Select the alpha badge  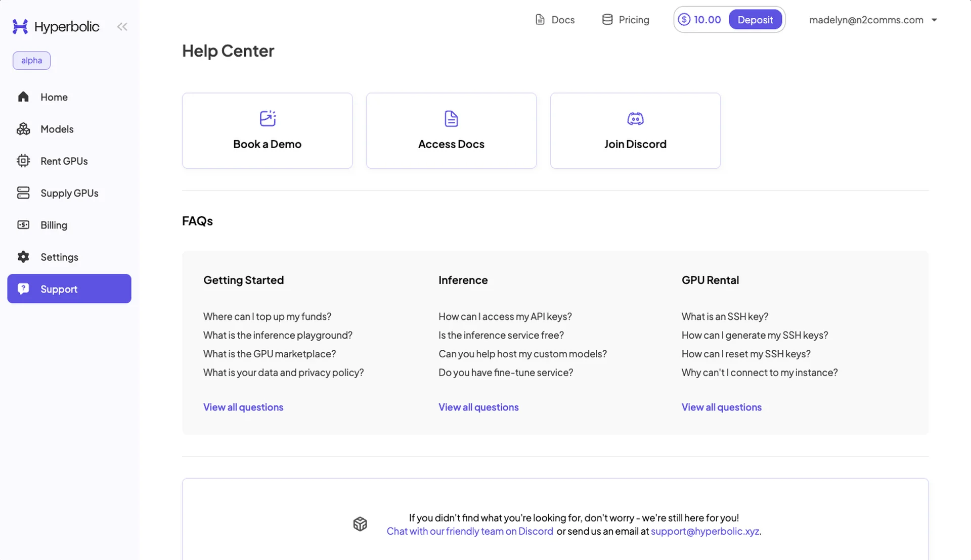click(x=31, y=61)
